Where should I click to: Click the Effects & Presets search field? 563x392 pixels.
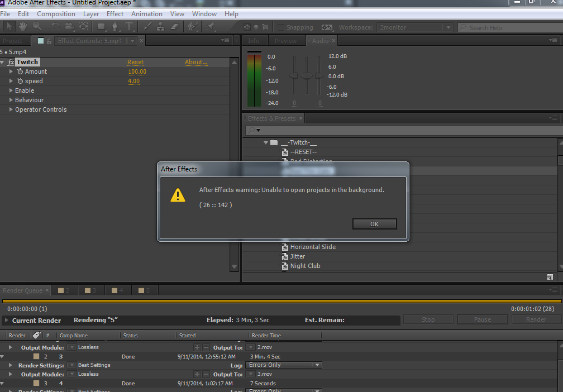[404, 130]
